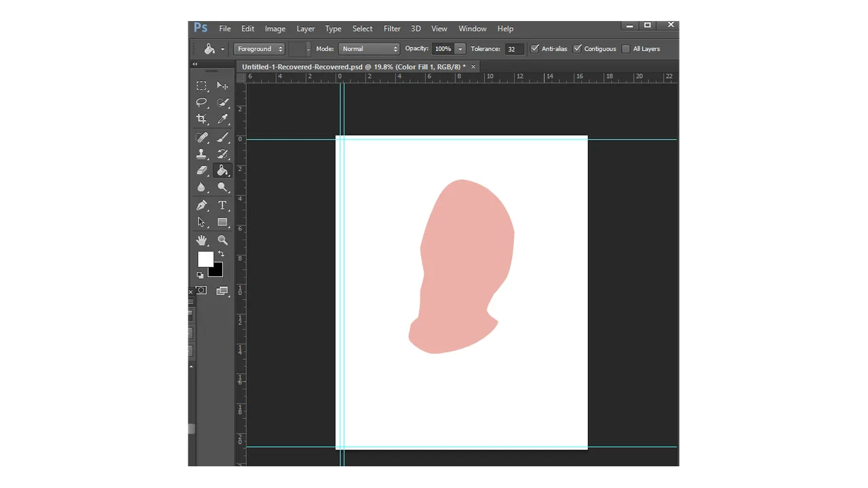Screen dimensions: 868x488
Task: Open the View menu
Action: coord(439,28)
